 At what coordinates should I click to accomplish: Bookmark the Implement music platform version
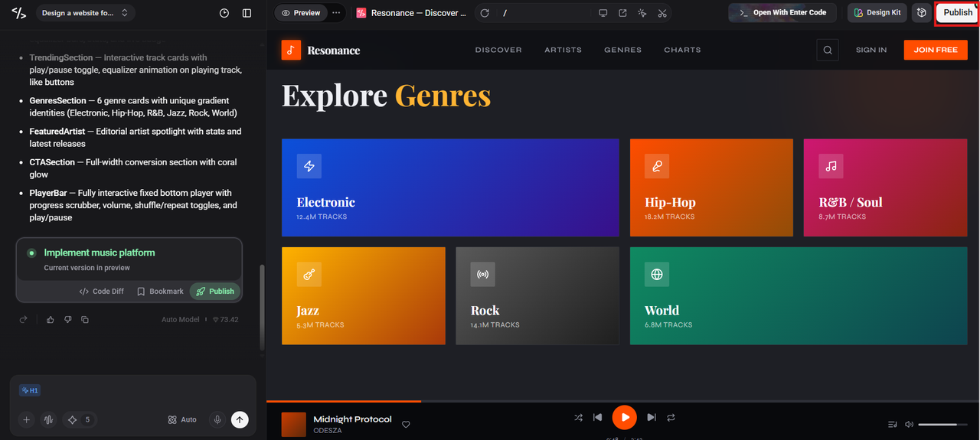160,292
